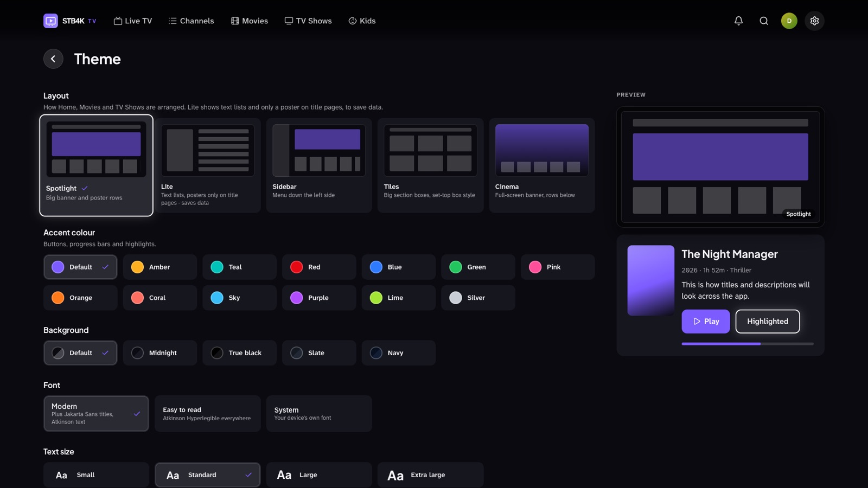Go back with the arrow button beside Theme
This screenshot has height=488, width=868.
click(53, 59)
